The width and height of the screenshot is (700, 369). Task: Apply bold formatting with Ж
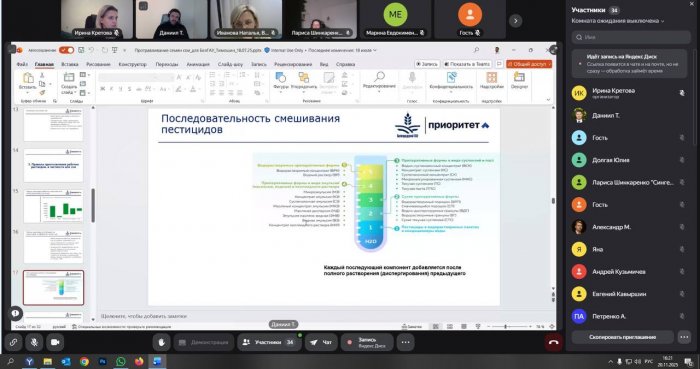103,89
